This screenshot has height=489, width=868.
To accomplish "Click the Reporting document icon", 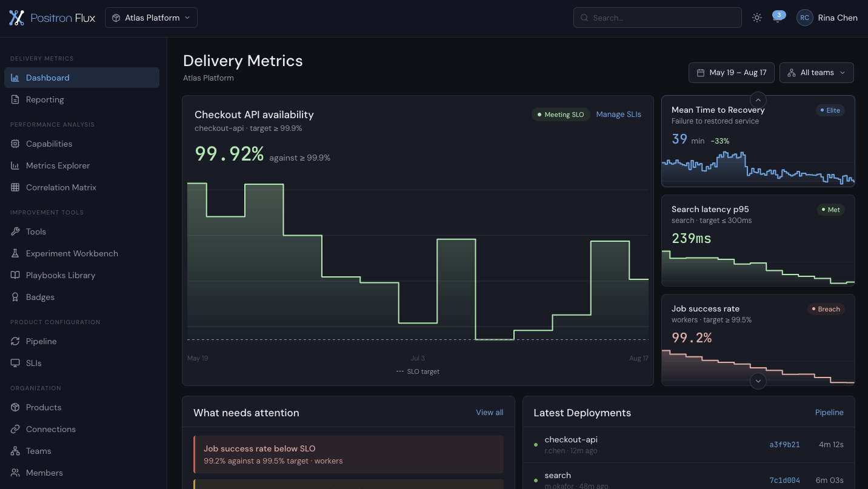I will 15,99.
